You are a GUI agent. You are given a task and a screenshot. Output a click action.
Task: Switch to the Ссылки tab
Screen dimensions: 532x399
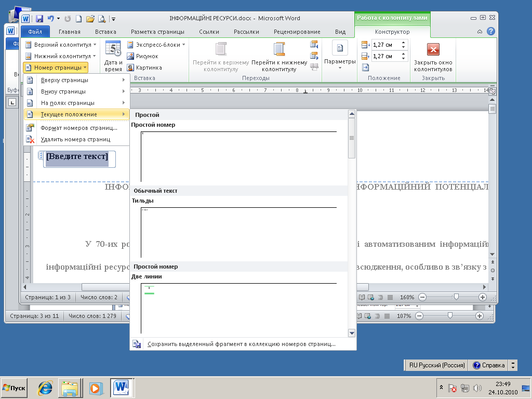(209, 32)
